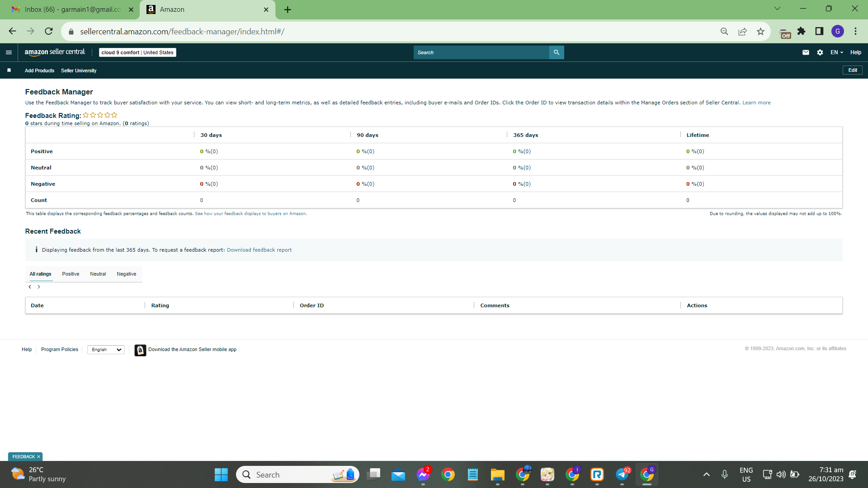Click the feedback rating stars
This screenshot has width=868, height=488.
(100, 115)
